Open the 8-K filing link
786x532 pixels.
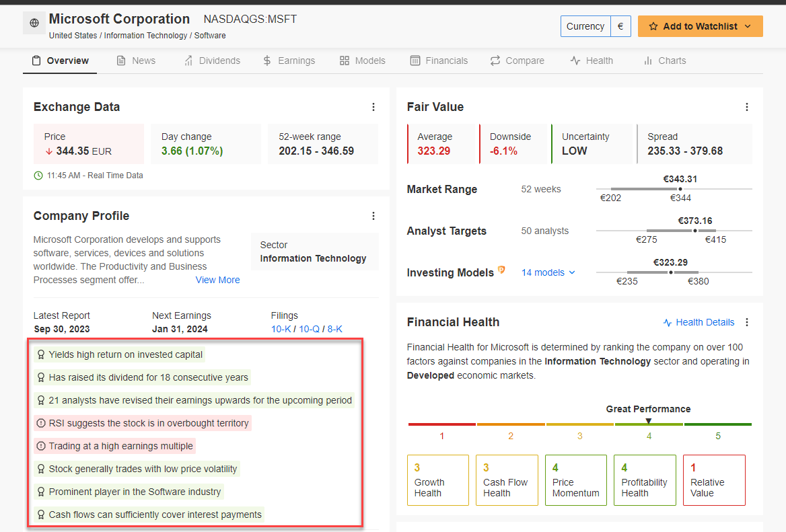pyautogui.click(x=335, y=329)
